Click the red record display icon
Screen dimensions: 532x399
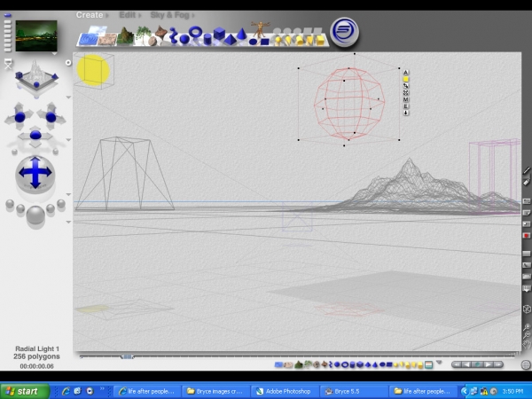pos(527,236)
